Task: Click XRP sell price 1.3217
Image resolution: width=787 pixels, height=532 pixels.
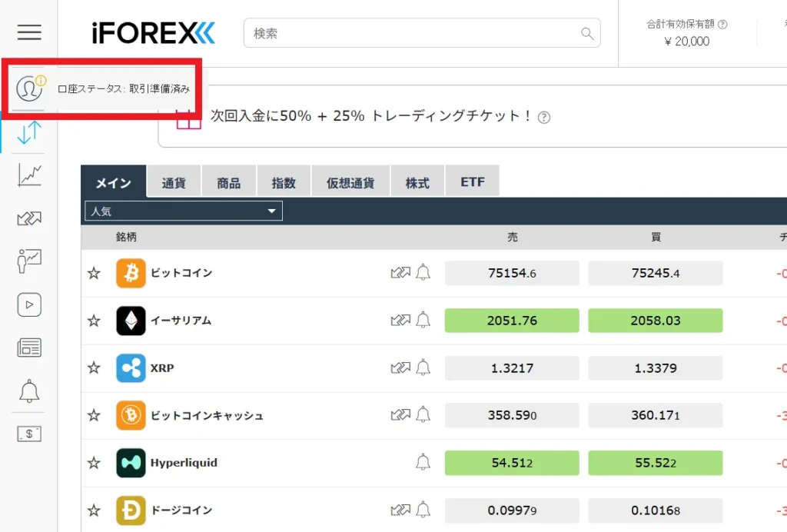Action: tap(512, 368)
